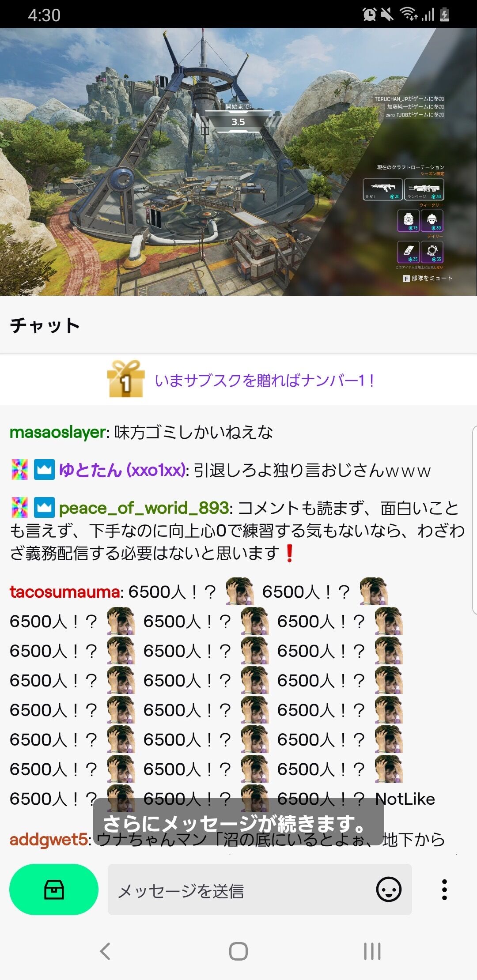Open peace_of_worid_893's username

tap(144, 508)
